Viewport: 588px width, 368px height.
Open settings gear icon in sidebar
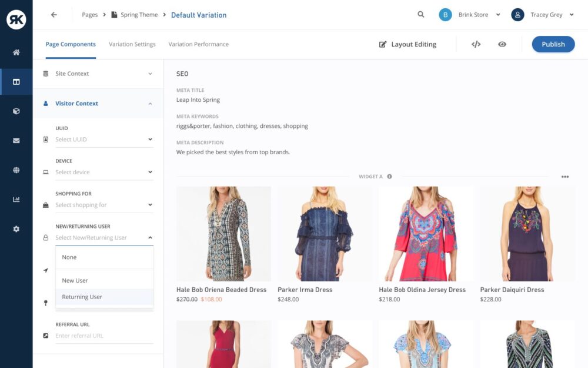[16, 229]
